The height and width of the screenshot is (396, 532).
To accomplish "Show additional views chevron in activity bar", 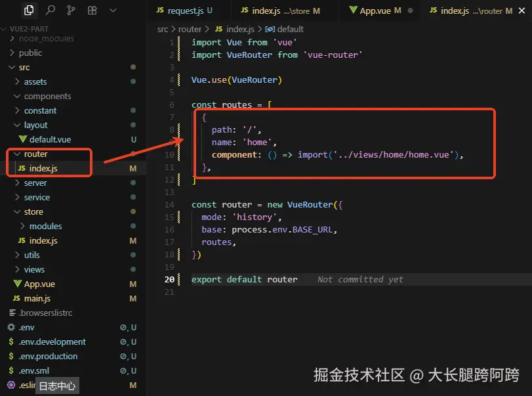I will (x=113, y=11).
